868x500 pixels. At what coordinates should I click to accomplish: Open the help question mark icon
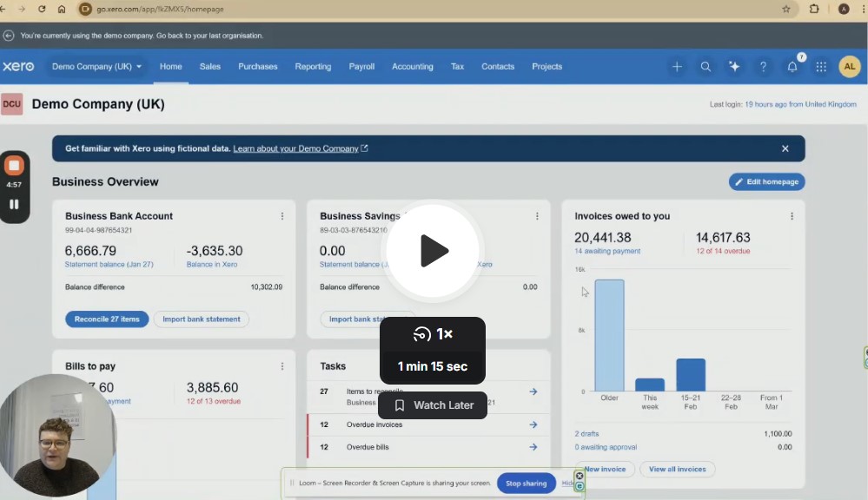point(763,66)
